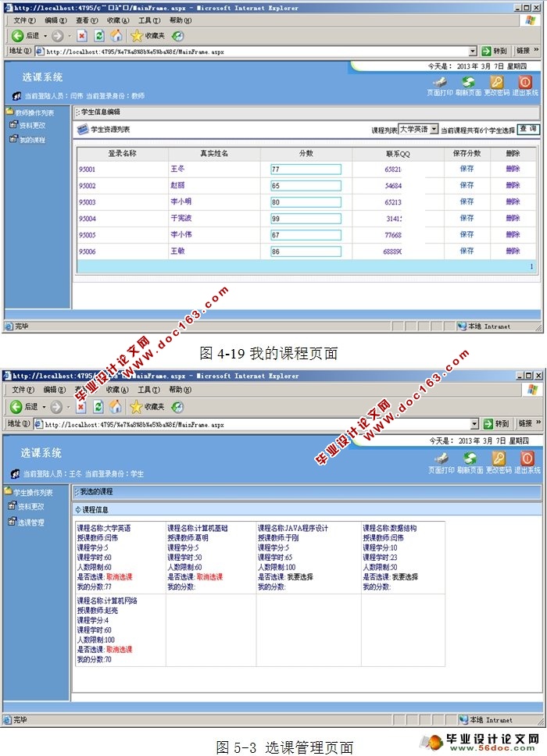Viewport: 547px width, 756px height.
Task: Click the 更改密码 key icon in teacher window
Action: (497, 82)
